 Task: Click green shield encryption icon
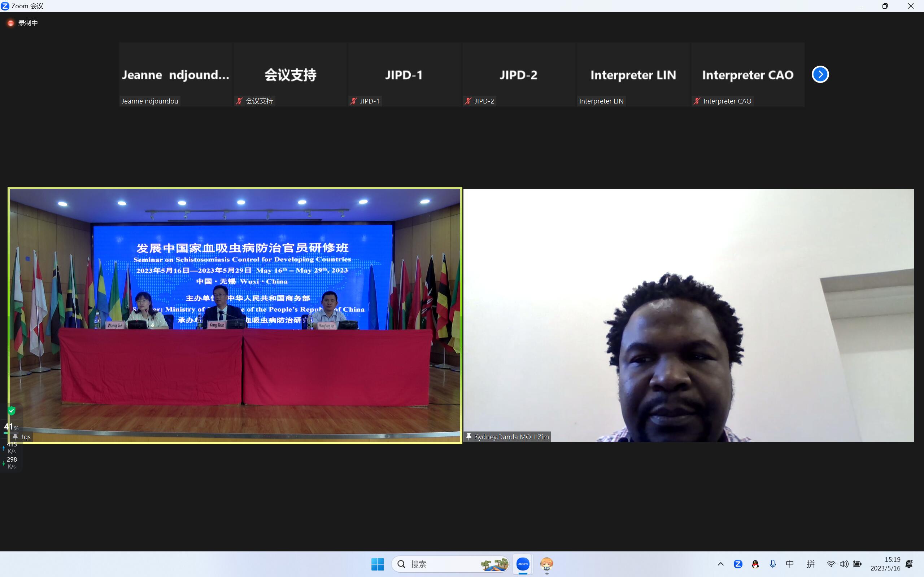[12, 411]
